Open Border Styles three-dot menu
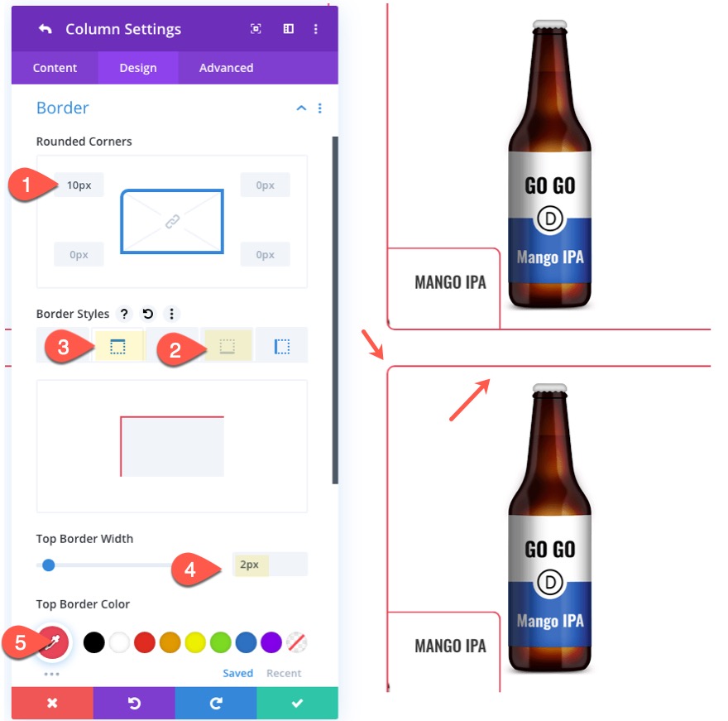The height and width of the screenshot is (721, 728). click(172, 314)
